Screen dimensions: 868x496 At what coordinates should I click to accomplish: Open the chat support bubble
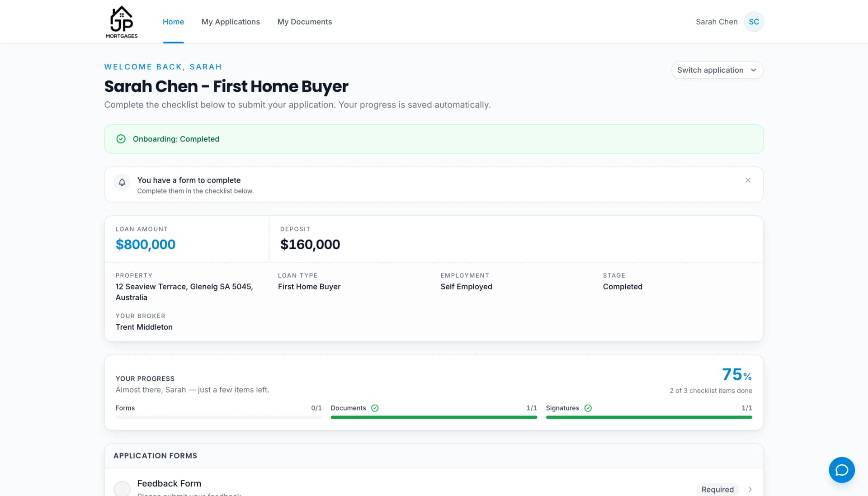pyautogui.click(x=841, y=470)
